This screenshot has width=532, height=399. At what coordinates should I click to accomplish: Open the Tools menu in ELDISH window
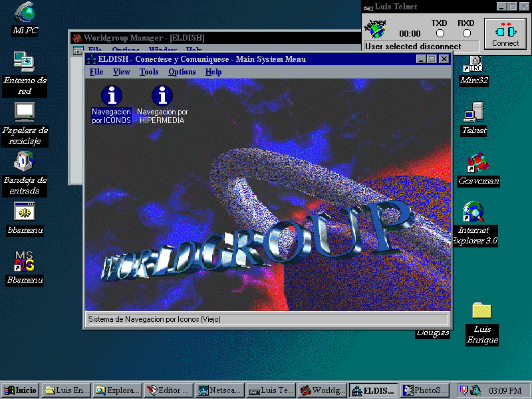coord(149,72)
